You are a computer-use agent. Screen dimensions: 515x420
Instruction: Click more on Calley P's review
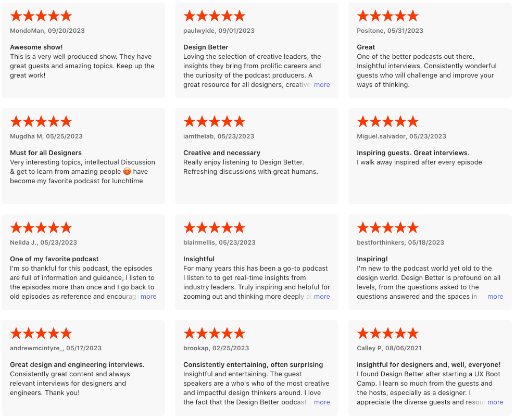(495, 402)
